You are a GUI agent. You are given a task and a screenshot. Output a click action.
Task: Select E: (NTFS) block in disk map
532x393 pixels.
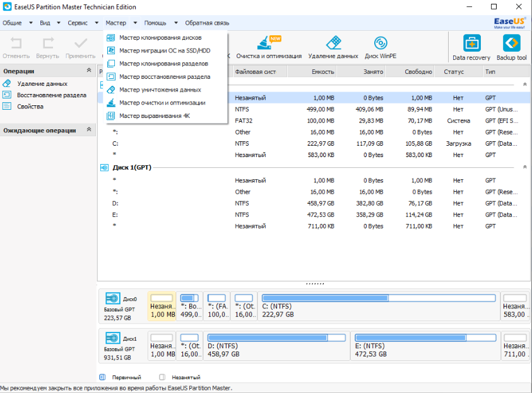[x=425, y=346]
